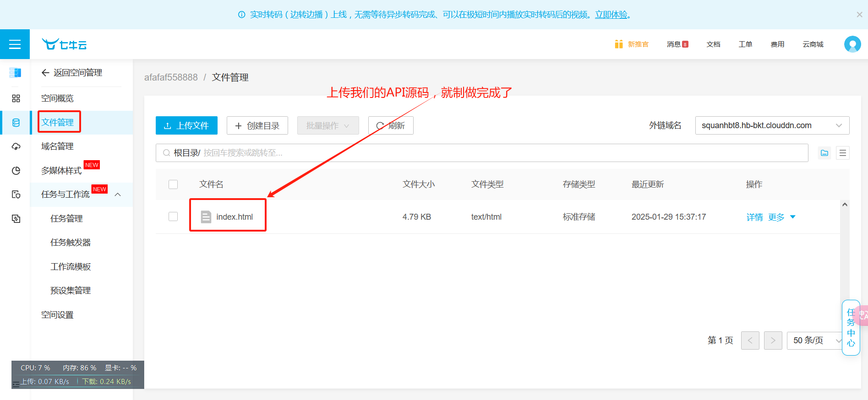Click the pie chart statistics sidebar icon
This screenshot has height=400, width=868.
coord(16,171)
